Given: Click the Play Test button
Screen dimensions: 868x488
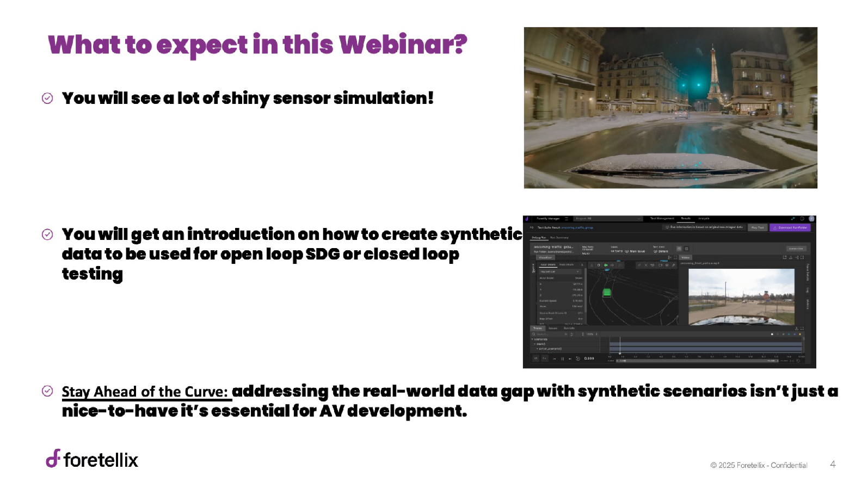Looking at the screenshot, I should coord(758,227).
